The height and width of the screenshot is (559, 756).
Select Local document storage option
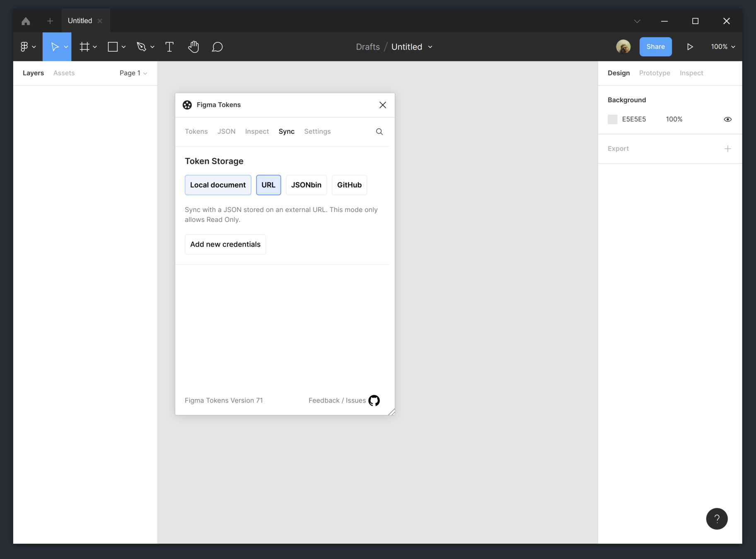[218, 185]
